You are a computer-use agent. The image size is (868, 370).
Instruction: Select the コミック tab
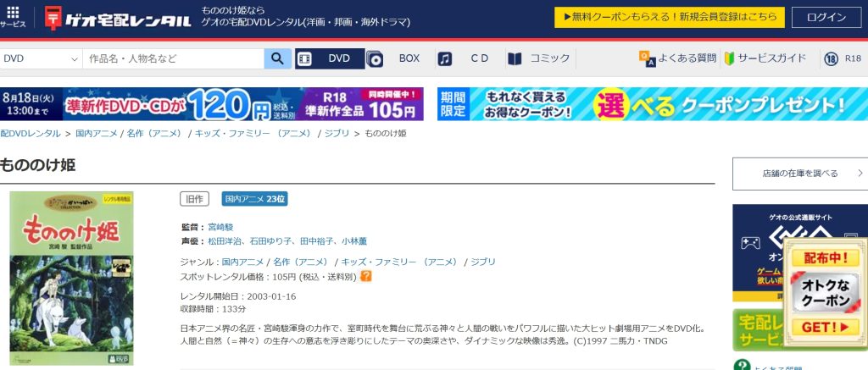point(549,58)
